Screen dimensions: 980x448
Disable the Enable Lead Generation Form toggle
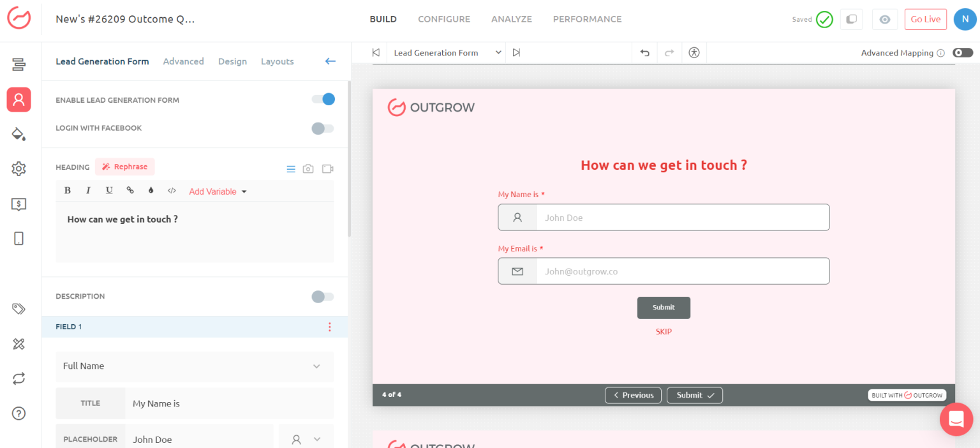(x=323, y=100)
